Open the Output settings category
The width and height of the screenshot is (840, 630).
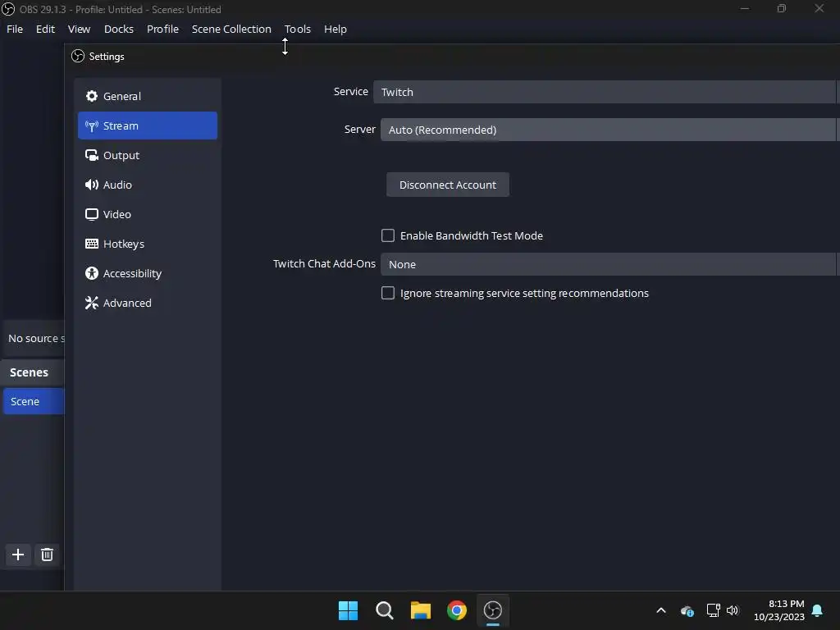148,155
